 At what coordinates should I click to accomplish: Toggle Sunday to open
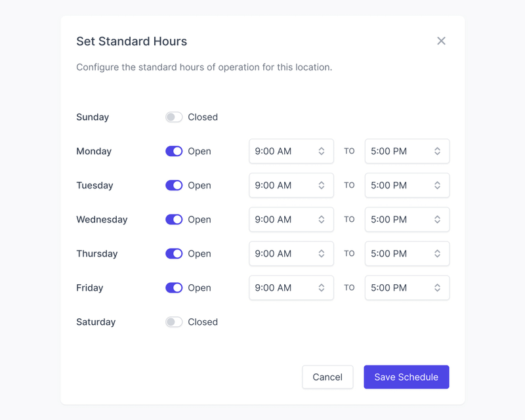click(174, 117)
